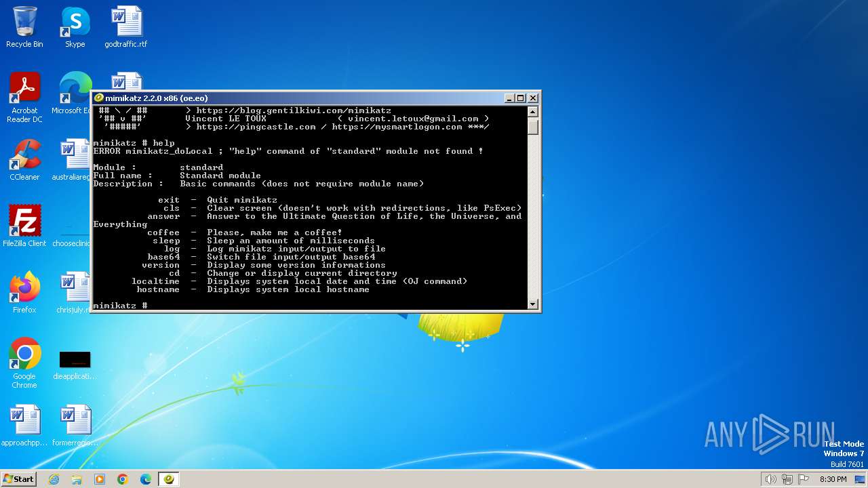Launch Google Chrome from the desktop
The height and width of the screenshot is (488, 868).
click(24, 363)
